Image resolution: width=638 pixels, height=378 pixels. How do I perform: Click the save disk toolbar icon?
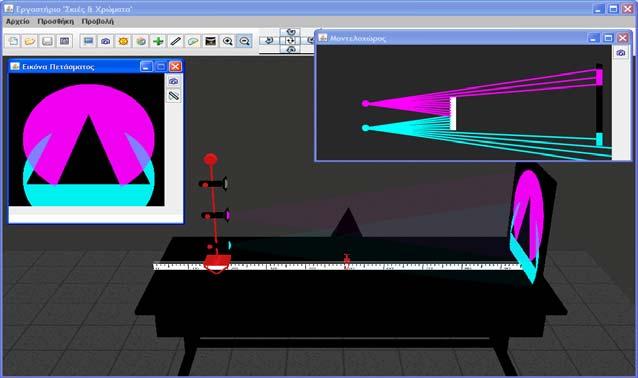pyautogui.click(x=47, y=41)
